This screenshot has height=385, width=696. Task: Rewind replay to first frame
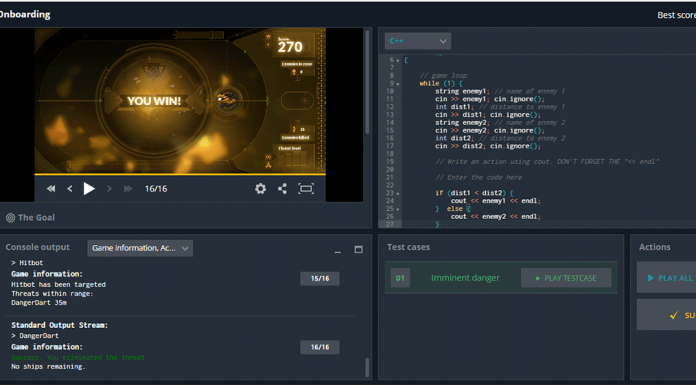(51, 189)
